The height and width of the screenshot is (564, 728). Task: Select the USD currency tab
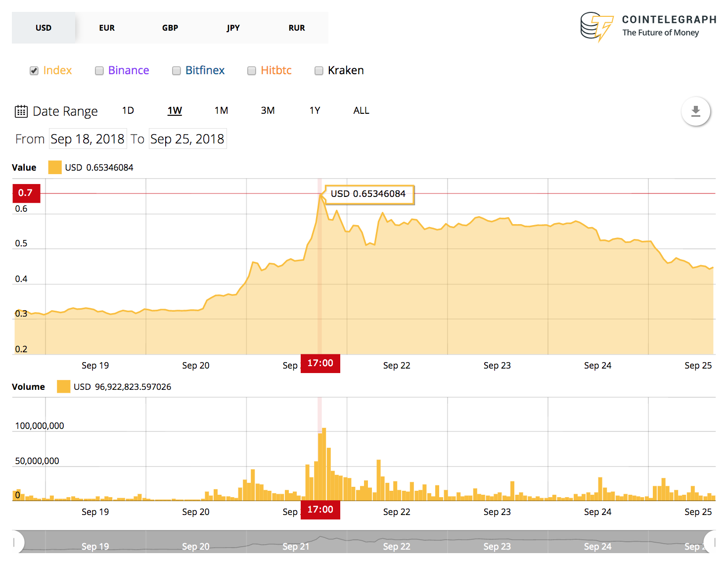tap(44, 28)
